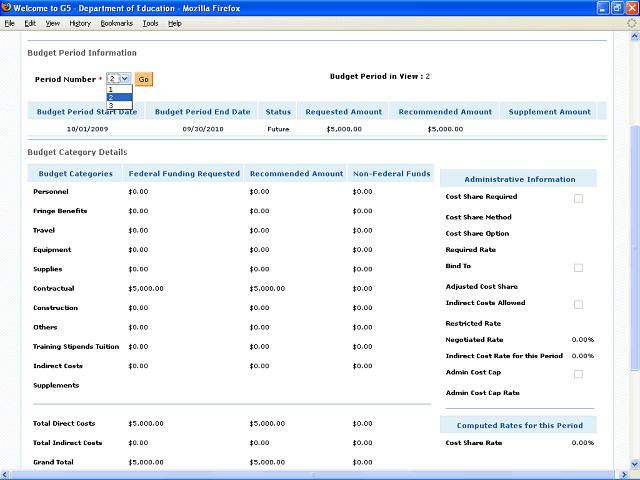This screenshot has width=640, height=480.
Task: Select period 1 from the dropdown list
Action: pyautogui.click(x=119, y=89)
